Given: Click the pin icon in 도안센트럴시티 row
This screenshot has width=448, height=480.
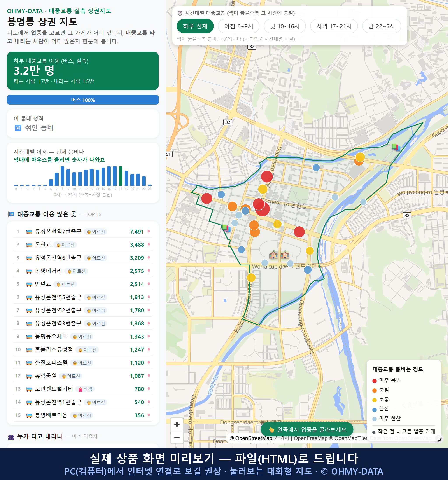Looking at the screenshot, I should coord(149,389).
